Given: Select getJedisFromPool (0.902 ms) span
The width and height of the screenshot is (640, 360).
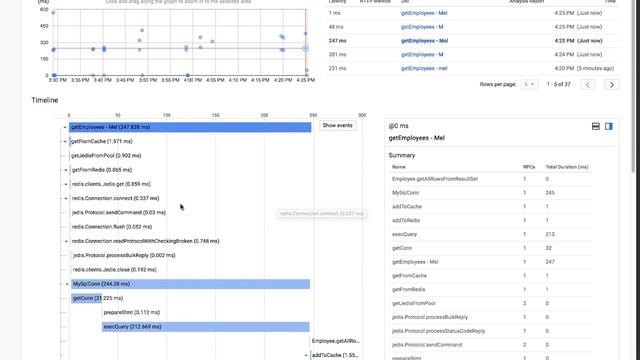Looking at the screenshot, I should coord(106,156).
